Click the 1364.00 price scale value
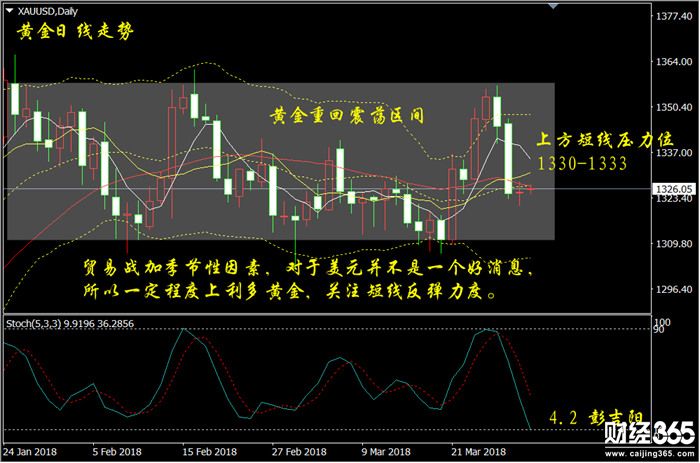The width and height of the screenshot is (700, 463). click(674, 62)
